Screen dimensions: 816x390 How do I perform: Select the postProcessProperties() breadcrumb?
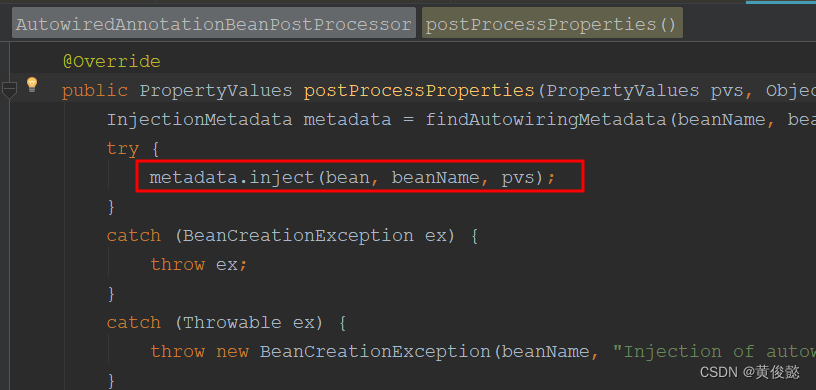(552, 24)
